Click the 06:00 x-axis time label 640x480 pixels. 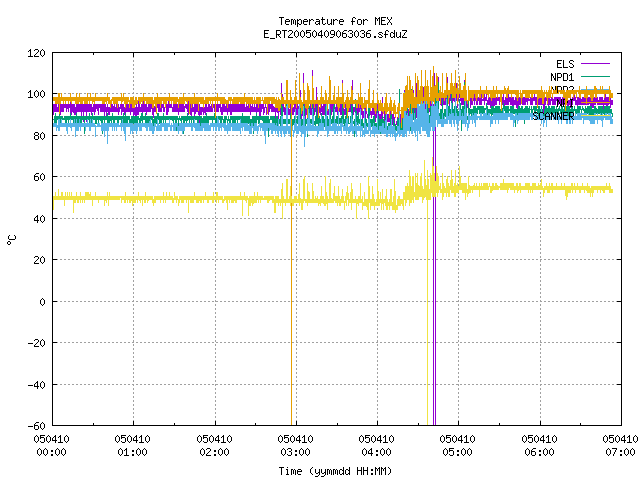[x=539, y=452]
